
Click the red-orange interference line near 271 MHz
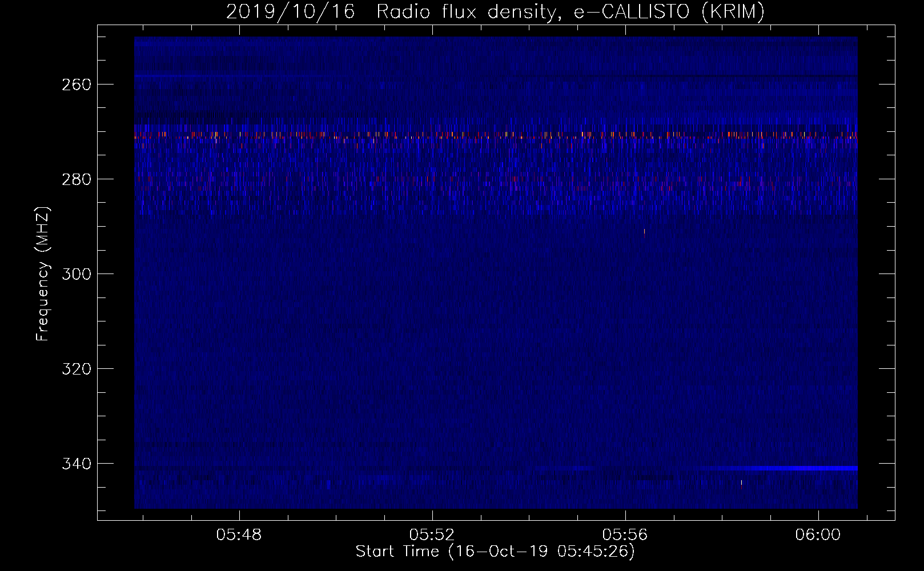coord(496,135)
